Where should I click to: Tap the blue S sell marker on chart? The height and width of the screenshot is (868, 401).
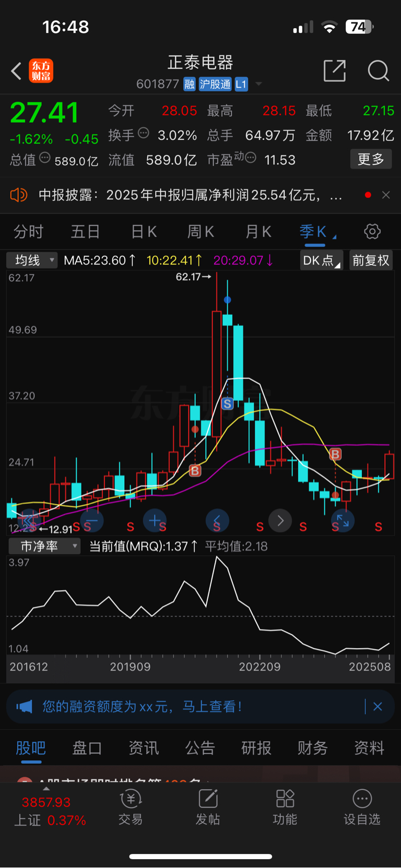pyautogui.click(x=227, y=403)
